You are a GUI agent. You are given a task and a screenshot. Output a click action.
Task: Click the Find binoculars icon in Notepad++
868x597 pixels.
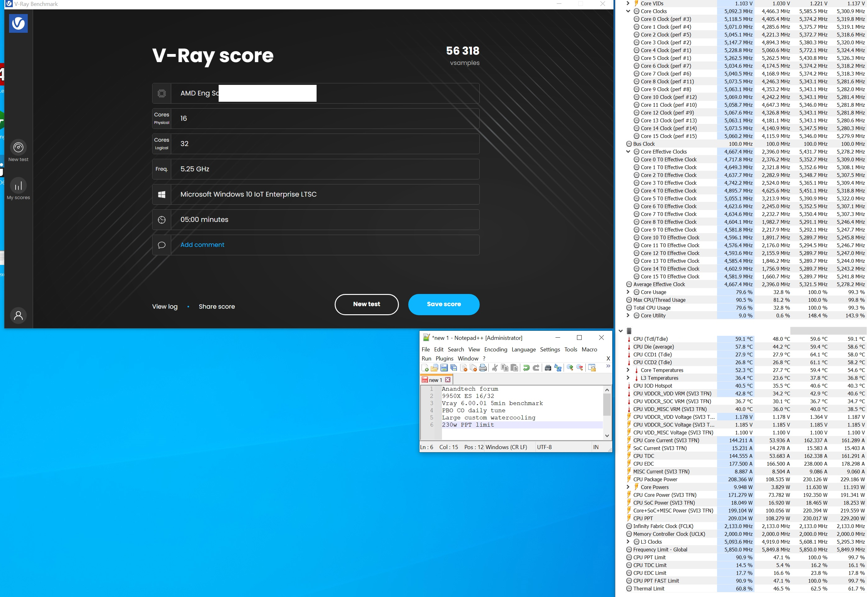tap(548, 368)
